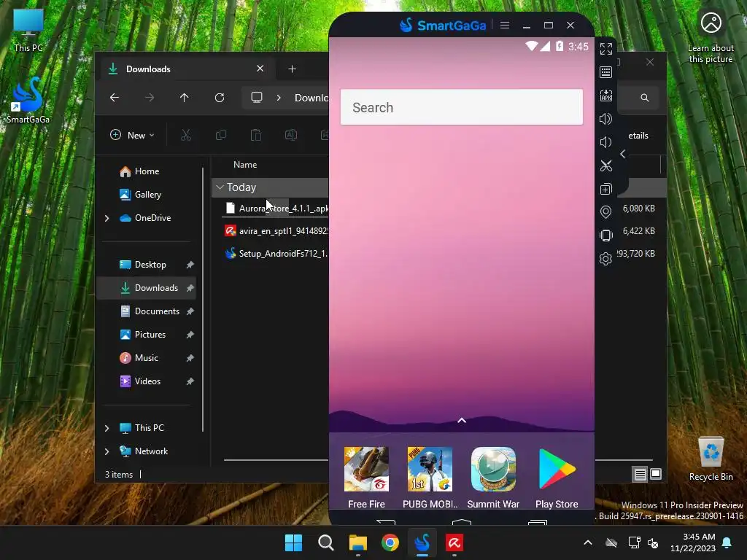
Task: Click the scissors screenshot icon in SmartGaGa
Action: 606,166
